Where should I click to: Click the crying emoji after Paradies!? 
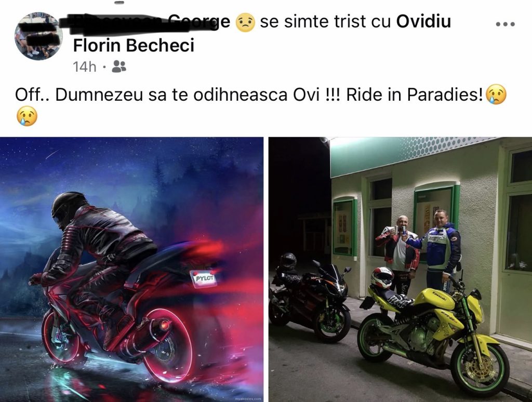pyautogui.click(x=496, y=95)
